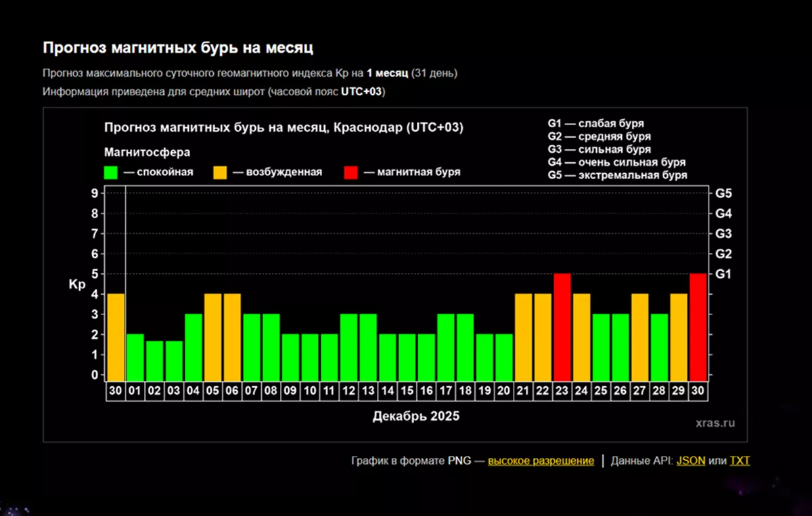The image size is (812, 516).
Task: Click the orange bar for December 05
Action: click(x=213, y=337)
